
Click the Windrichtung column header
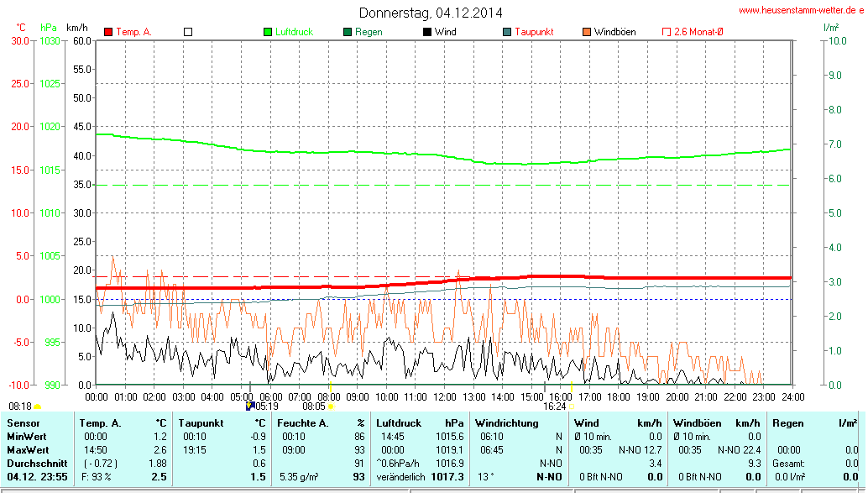tap(505, 423)
